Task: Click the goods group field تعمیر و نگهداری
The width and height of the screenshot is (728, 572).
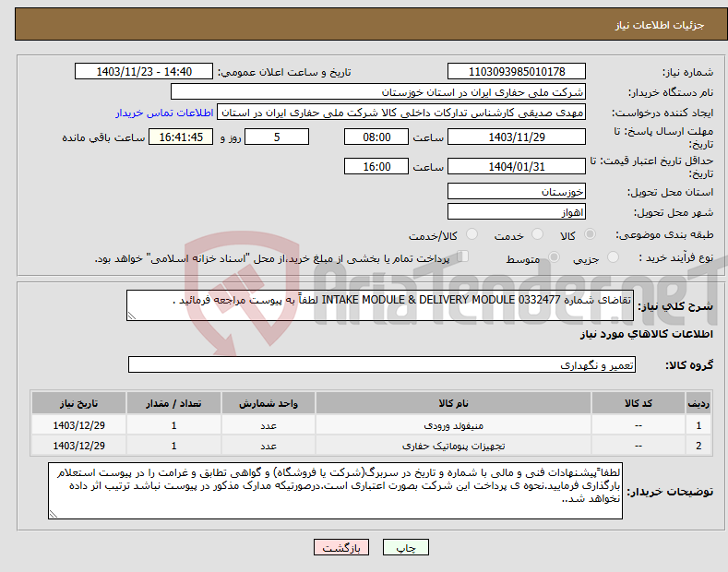Action: click(382, 365)
